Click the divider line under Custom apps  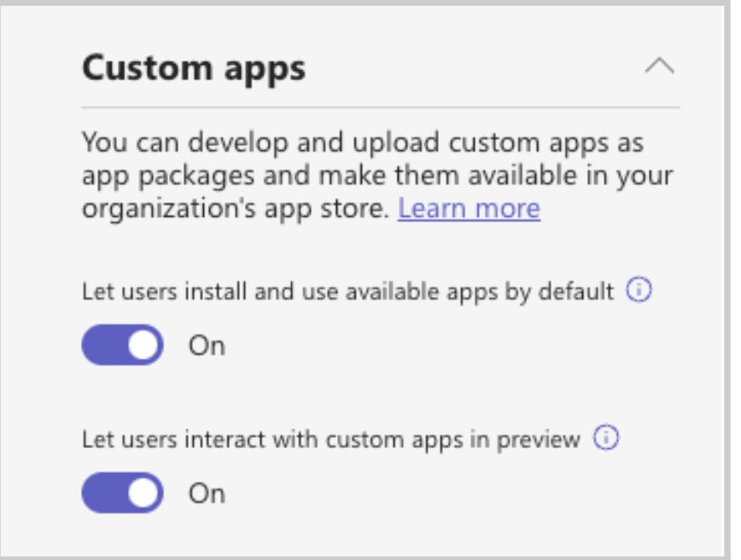381,108
